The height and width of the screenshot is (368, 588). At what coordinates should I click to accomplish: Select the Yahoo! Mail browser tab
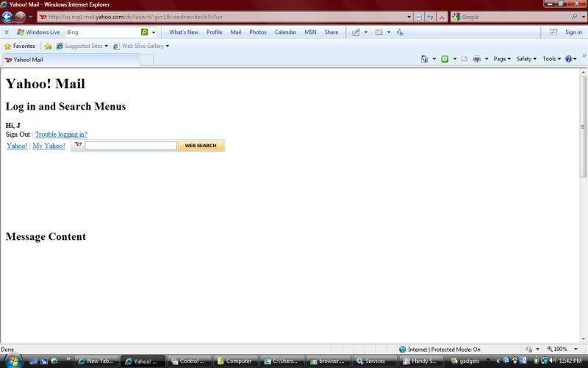[71, 60]
